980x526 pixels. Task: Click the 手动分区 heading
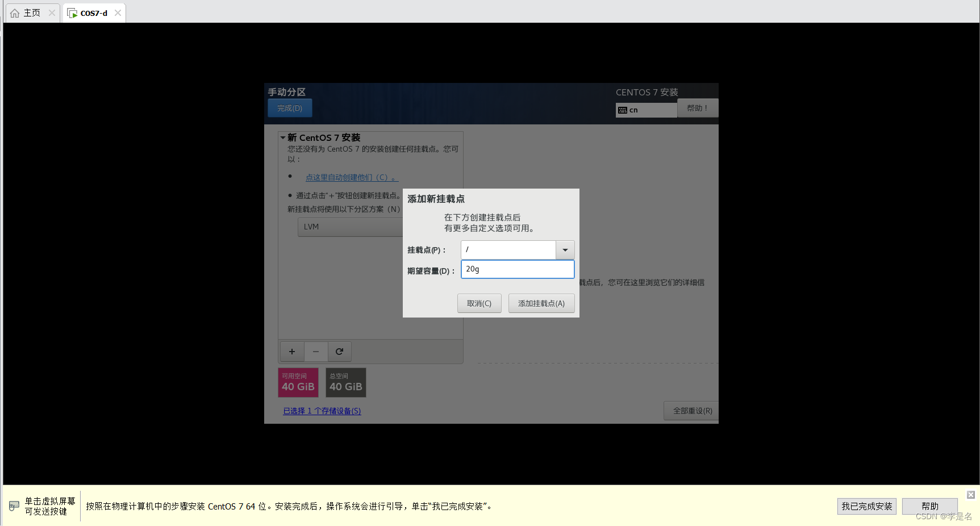pyautogui.click(x=287, y=92)
